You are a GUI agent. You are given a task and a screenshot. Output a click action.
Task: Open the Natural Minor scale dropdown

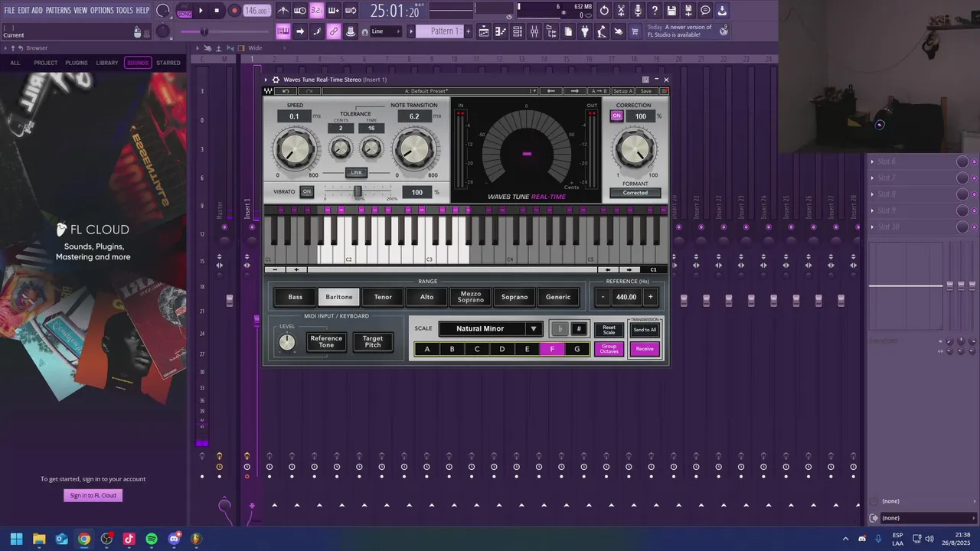coord(491,329)
